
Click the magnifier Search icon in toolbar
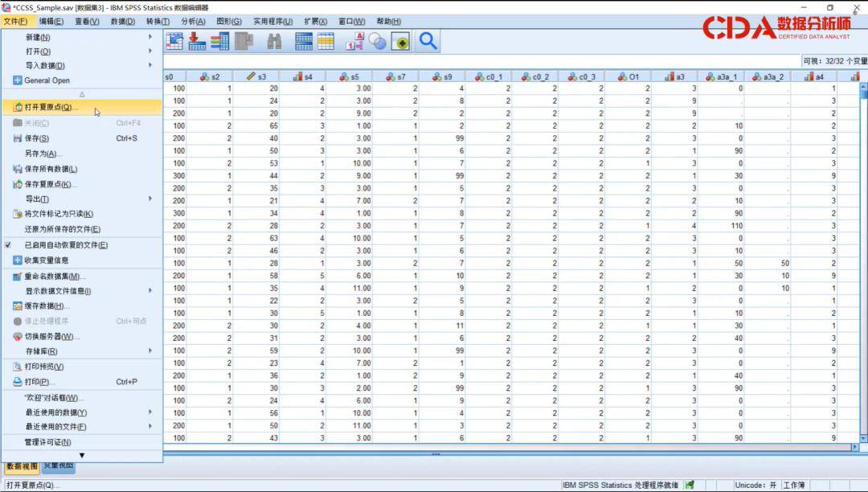(x=428, y=42)
